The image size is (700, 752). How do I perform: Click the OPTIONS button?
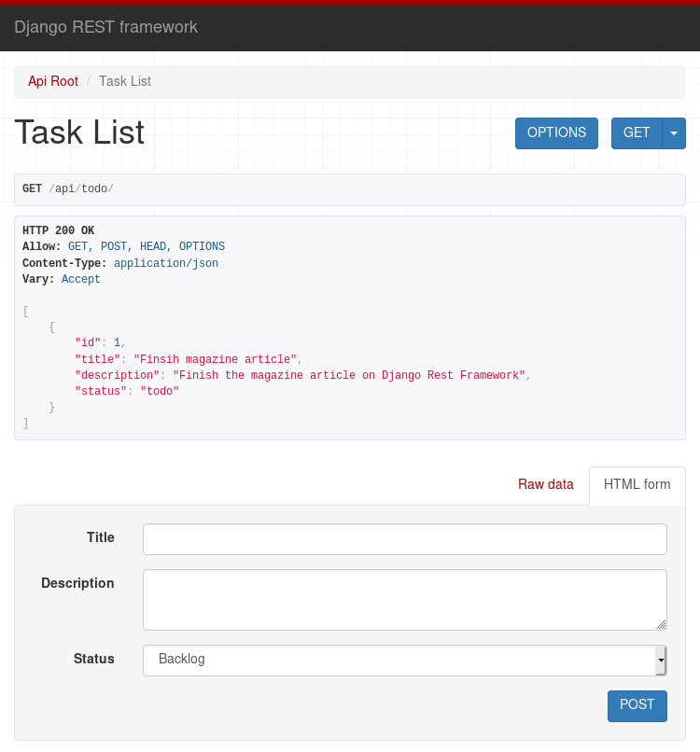[556, 133]
